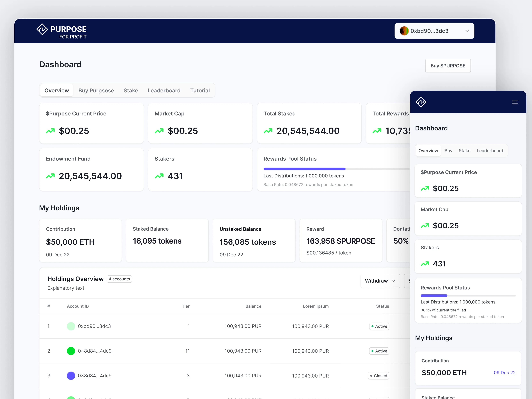532x399 pixels.
Task: Click the 0x8d84...4dc9 account ID in row 2
Action: 94,351
